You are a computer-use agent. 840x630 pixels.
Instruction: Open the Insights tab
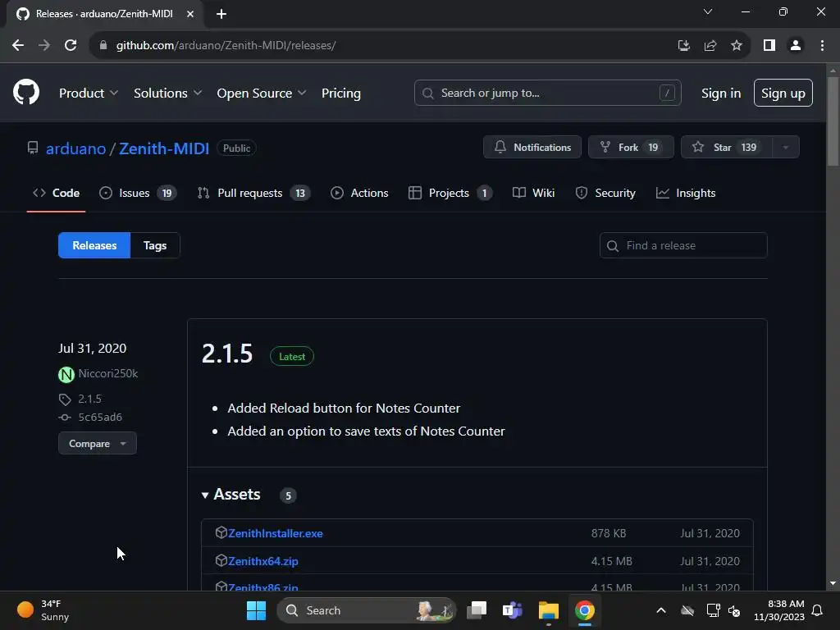tap(686, 193)
